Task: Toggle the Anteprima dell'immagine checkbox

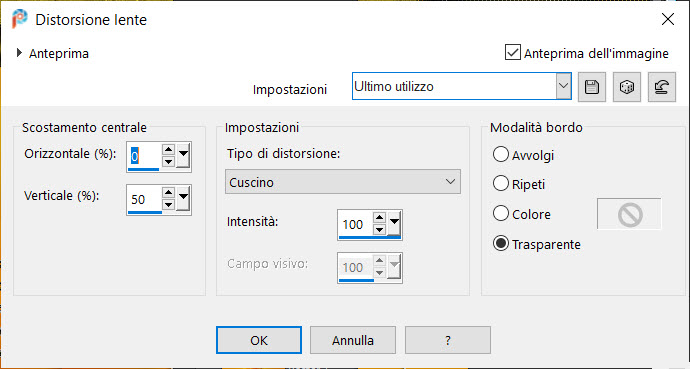Action: (513, 53)
